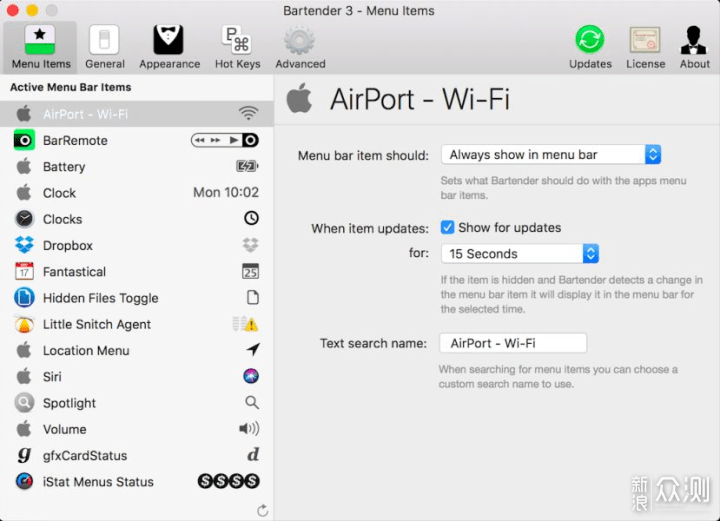Select the iStat Menus Status app icon
Image resolution: width=720 pixels, height=521 pixels.
[24, 482]
